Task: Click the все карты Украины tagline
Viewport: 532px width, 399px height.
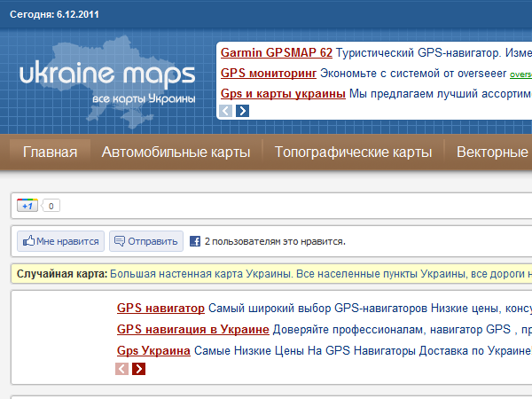Action: tap(144, 99)
